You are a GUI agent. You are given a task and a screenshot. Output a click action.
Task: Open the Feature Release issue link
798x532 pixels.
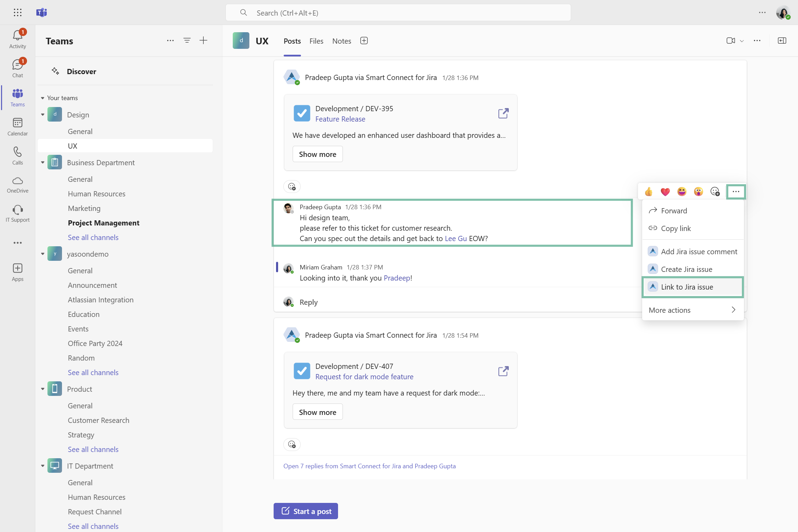pos(340,119)
